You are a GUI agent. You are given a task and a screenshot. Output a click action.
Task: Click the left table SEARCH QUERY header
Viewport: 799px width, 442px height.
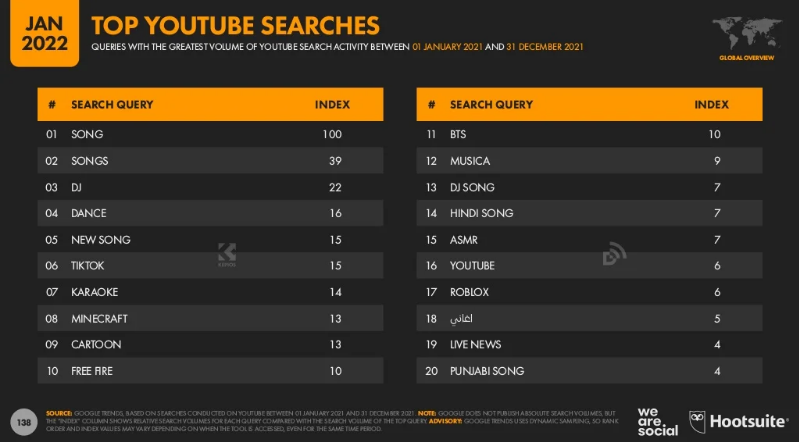click(x=112, y=105)
